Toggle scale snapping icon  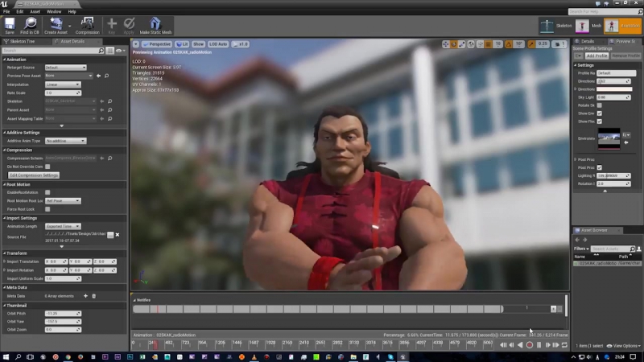[531, 44]
